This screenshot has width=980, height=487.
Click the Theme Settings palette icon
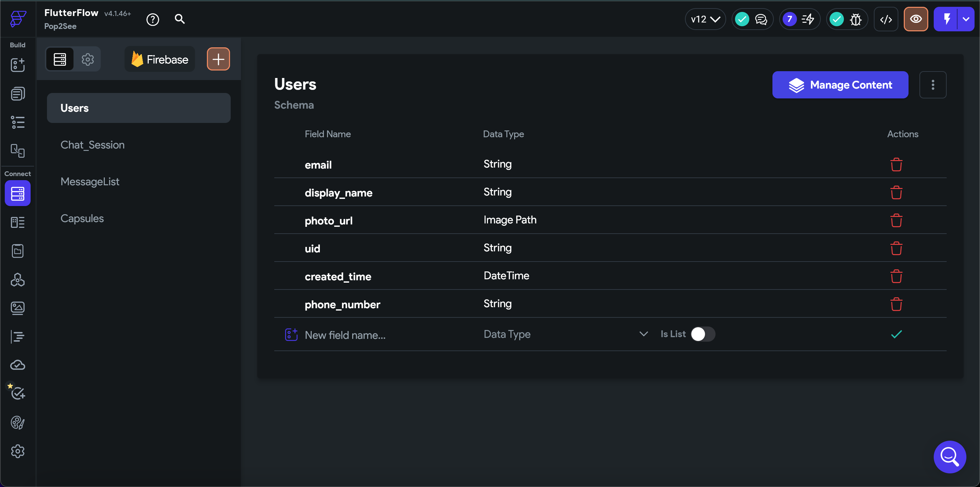(17, 422)
